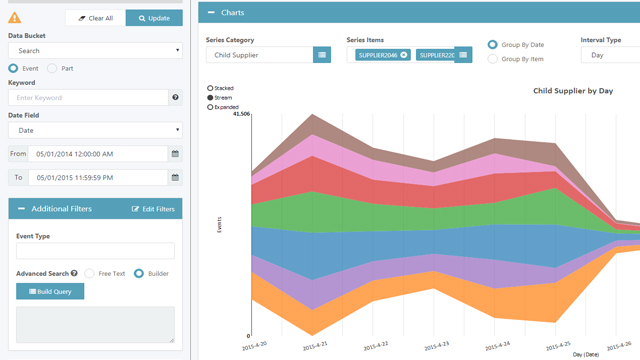This screenshot has height=360, width=640.
Task: Select Free Text advanced search mode
Action: pos(89,273)
